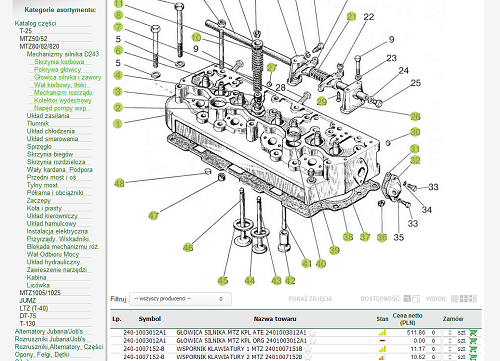This screenshot has width=500, height=361.
Task: Open Głowica silnika i zawory category
Action: [x=67, y=77]
